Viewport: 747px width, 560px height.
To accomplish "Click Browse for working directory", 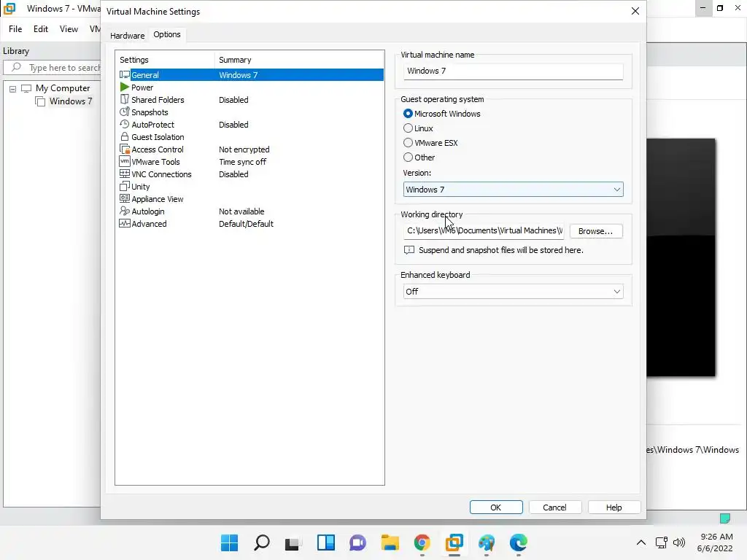I will click(595, 231).
